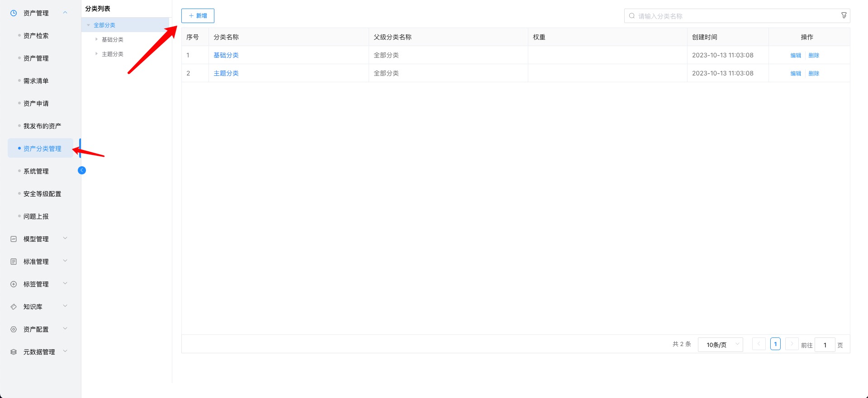Expand the 标准管理 menu chevron
868x398 pixels.
pyautogui.click(x=65, y=261)
